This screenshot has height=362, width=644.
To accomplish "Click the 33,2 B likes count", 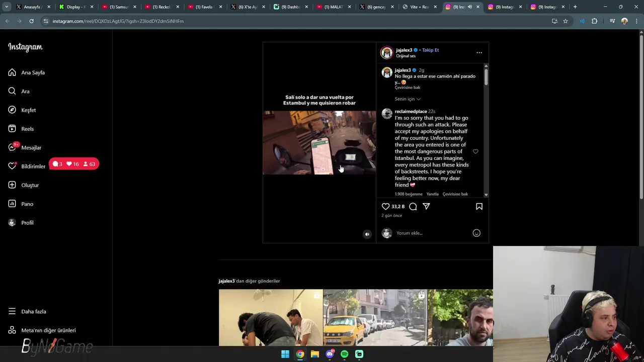I will 398,206.
